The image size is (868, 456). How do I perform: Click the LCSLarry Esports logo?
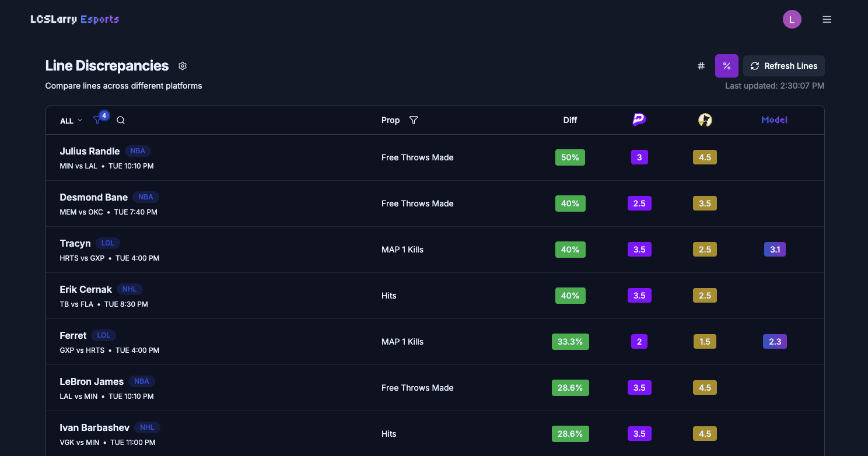[75, 19]
